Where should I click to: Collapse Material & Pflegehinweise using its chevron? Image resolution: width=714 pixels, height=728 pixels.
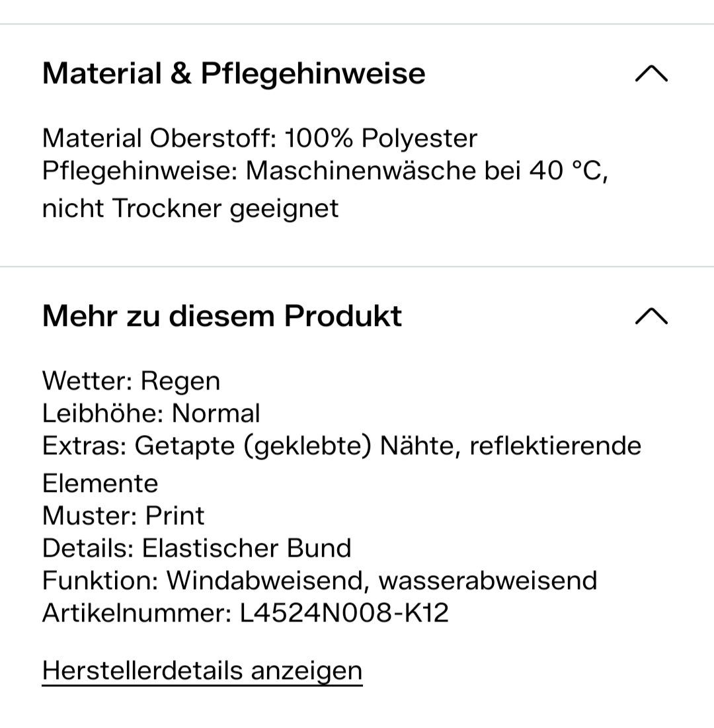pos(651,74)
